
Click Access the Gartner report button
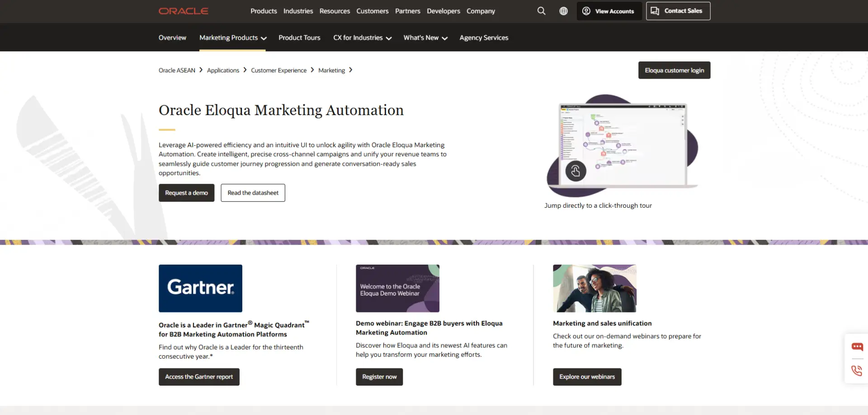199,377
